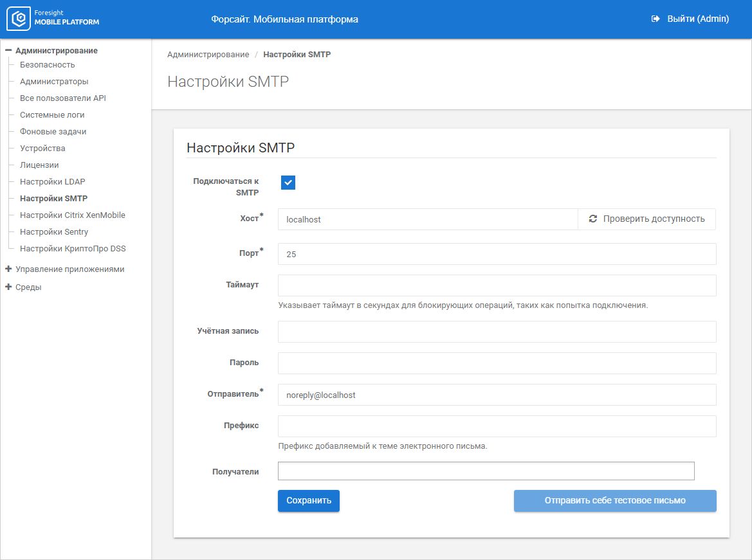Uncheck the Подключаться к SMTP checkbox
This screenshot has height=560, width=752.
pyautogui.click(x=288, y=183)
